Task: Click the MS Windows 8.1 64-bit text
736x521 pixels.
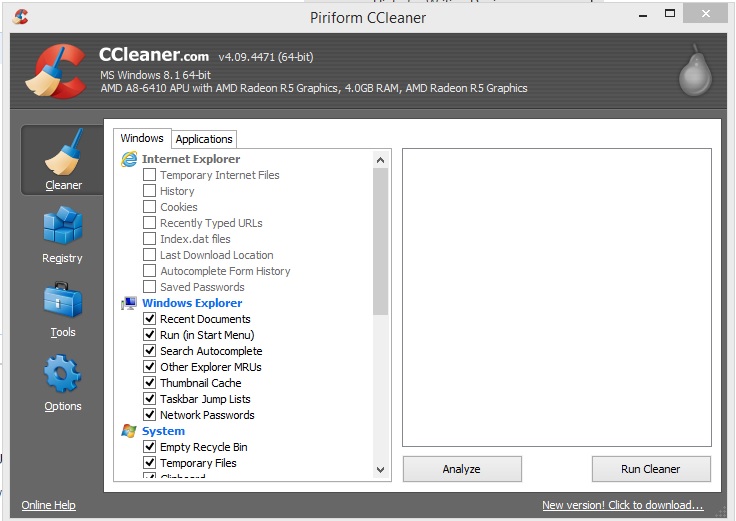Action: [155, 75]
